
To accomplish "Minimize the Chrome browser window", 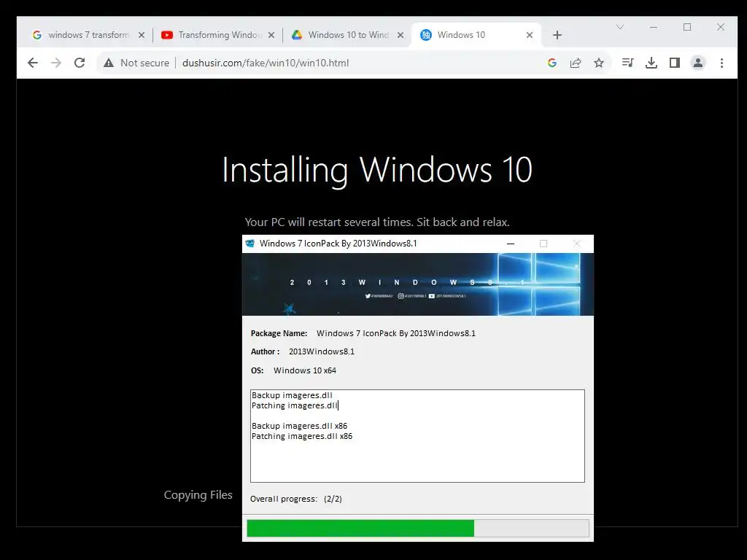I will pyautogui.click(x=654, y=27).
